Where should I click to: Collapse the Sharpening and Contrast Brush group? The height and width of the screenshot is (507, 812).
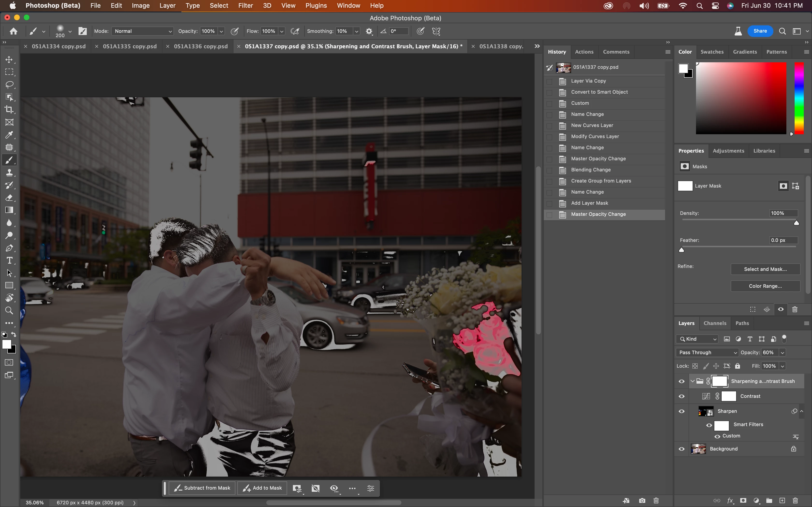[x=692, y=381]
